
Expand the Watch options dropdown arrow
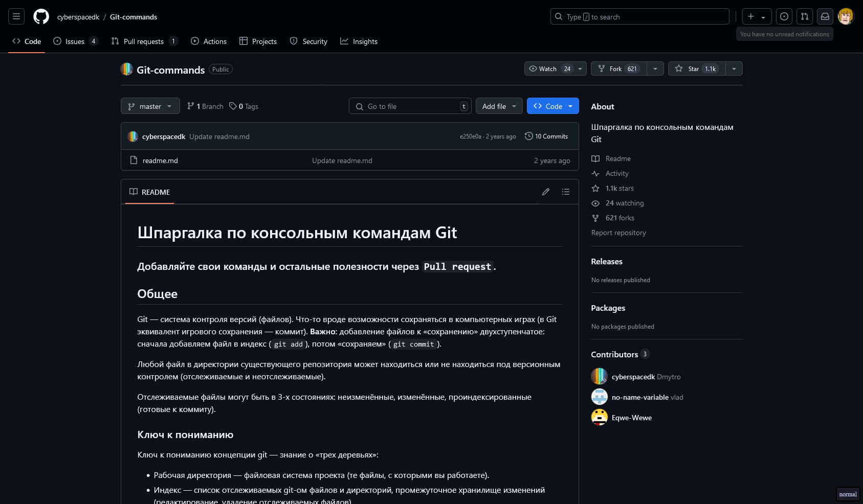coord(580,68)
